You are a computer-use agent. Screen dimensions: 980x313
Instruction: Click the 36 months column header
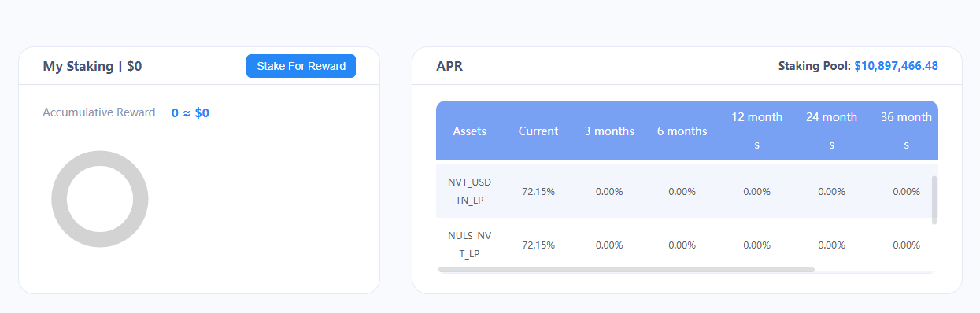tap(906, 131)
